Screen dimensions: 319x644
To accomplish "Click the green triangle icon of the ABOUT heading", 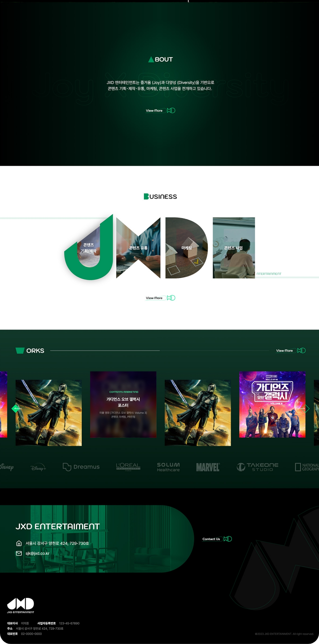I will [151, 59].
